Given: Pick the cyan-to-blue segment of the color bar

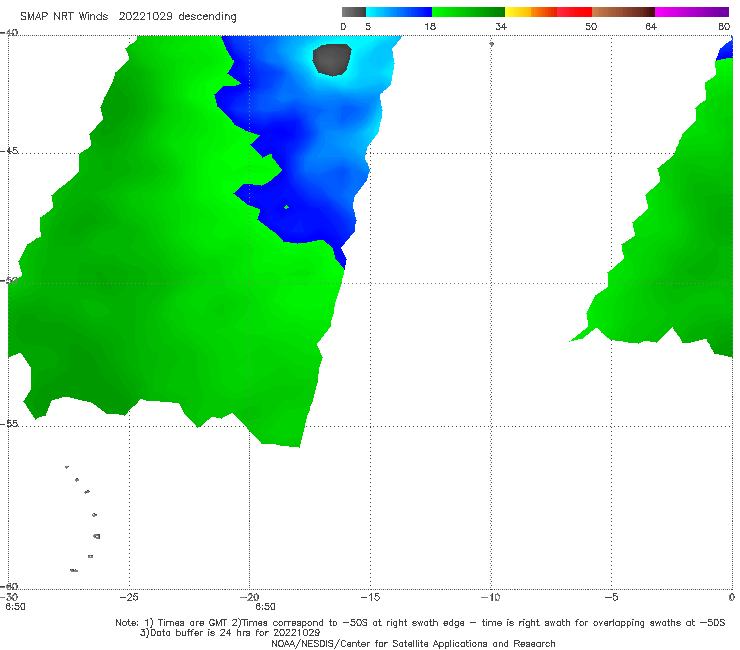Looking at the screenshot, I should [x=399, y=12].
